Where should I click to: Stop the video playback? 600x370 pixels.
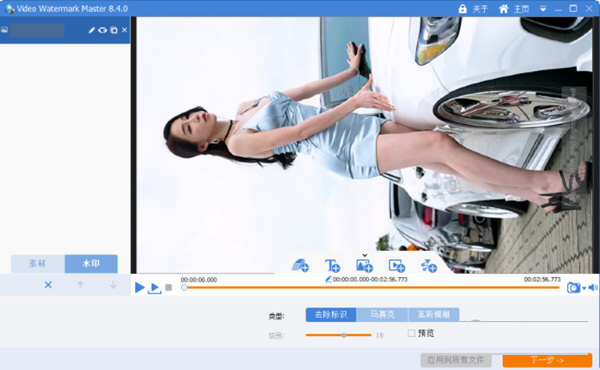(168, 287)
